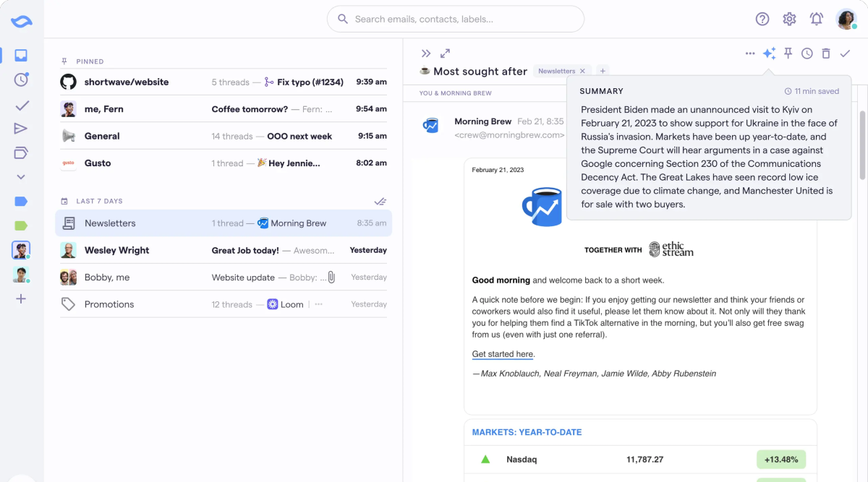Snooze the open thread with the clock icon

807,53
